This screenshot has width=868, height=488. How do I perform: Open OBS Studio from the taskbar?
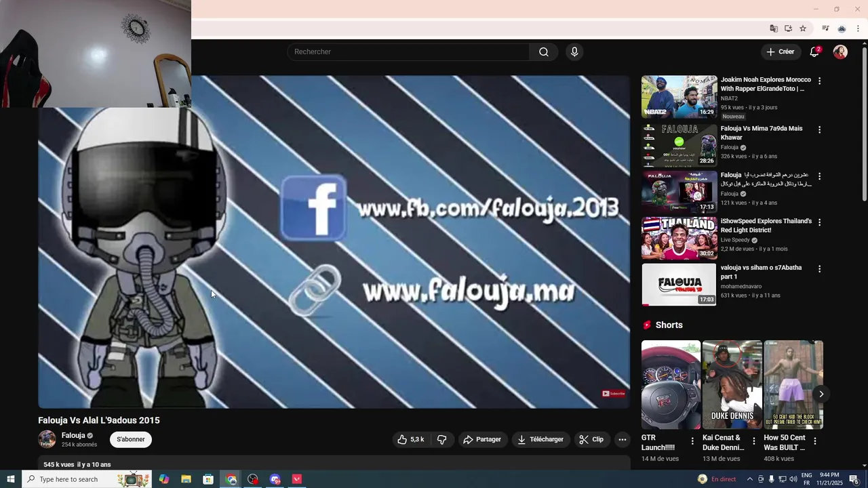pos(253,479)
